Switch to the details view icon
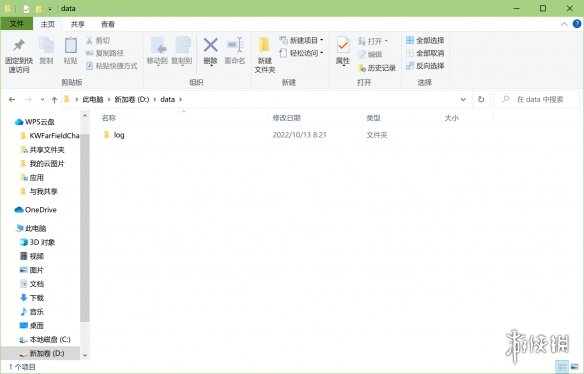584x374 pixels. tap(562, 367)
